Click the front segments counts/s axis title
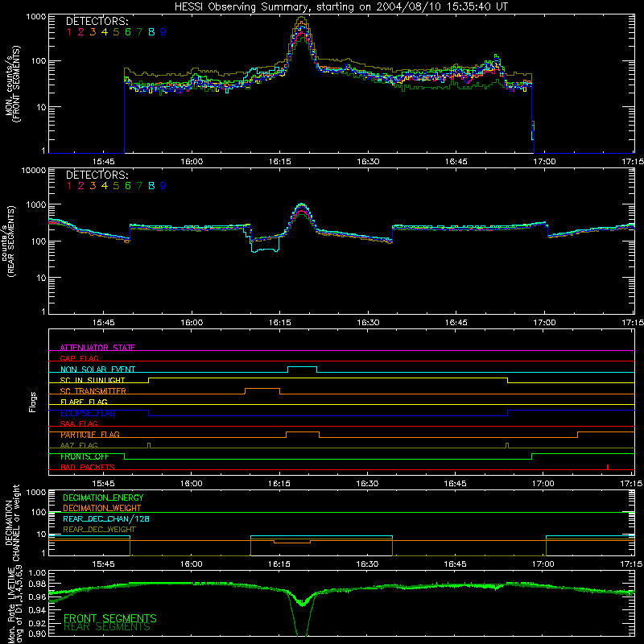644x644 pixels. (x=12, y=85)
